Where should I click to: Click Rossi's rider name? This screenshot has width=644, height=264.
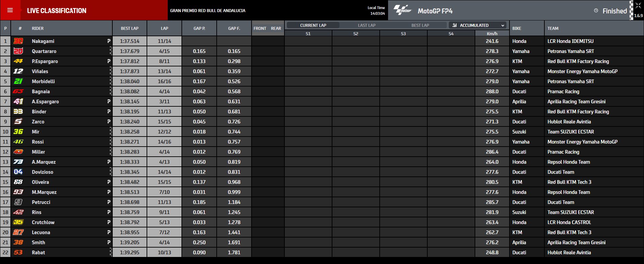click(38, 142)
